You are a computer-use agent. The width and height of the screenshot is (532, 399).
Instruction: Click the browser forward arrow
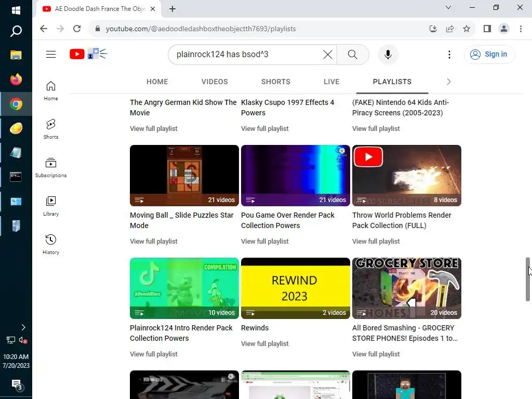click(x=60, y=29)
